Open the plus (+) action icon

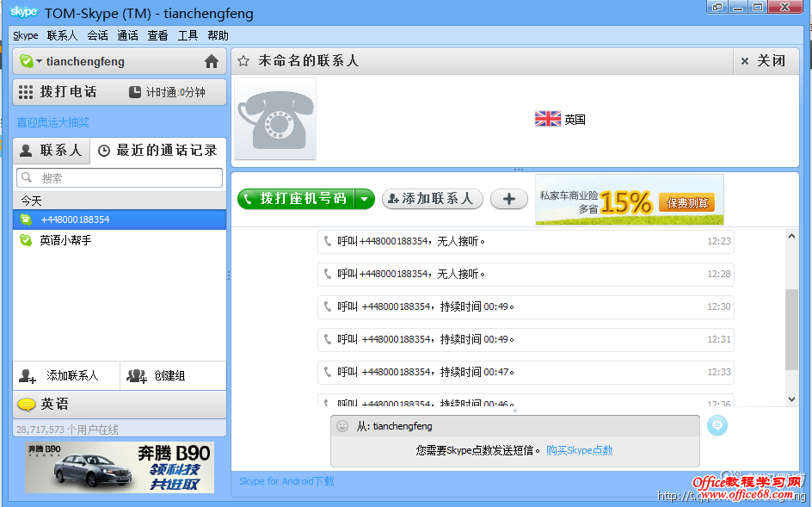[x=508, y=199]
